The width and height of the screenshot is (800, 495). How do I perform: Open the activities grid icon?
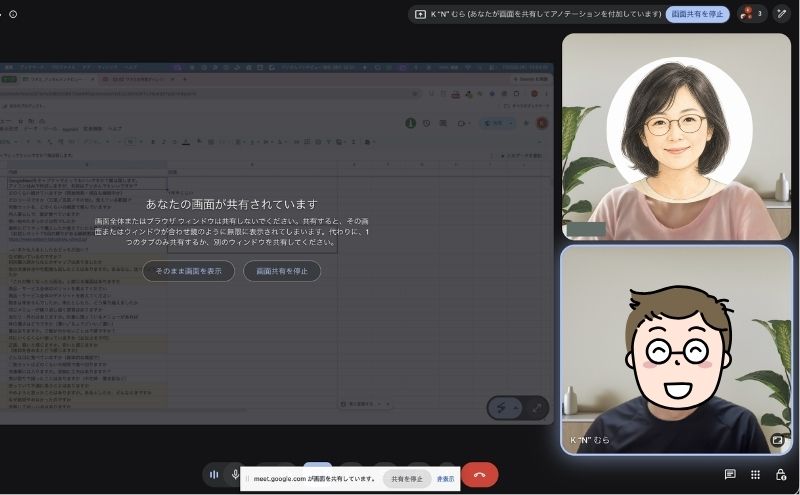tap(755, 475)
